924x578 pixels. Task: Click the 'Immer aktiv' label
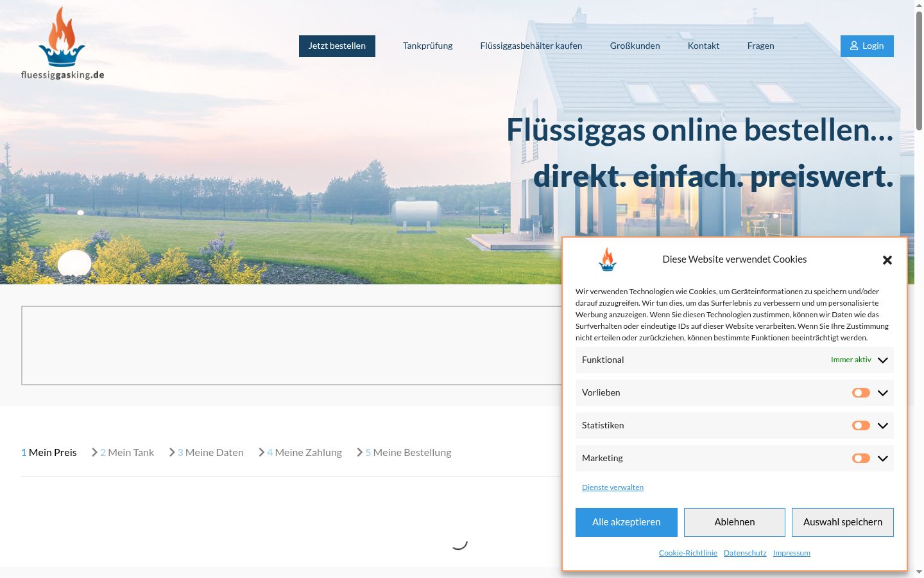point(851,360)
